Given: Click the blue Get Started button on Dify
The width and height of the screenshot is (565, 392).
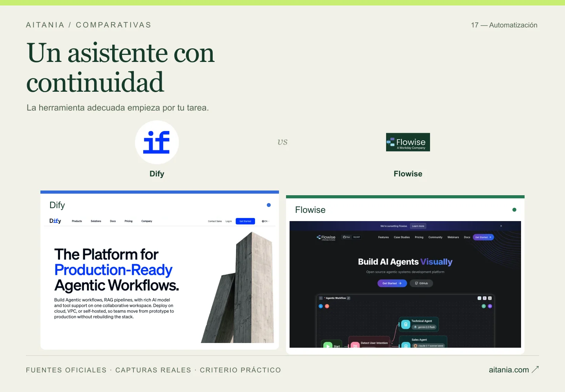Looking at the screenshot, I should click(245, 221).
